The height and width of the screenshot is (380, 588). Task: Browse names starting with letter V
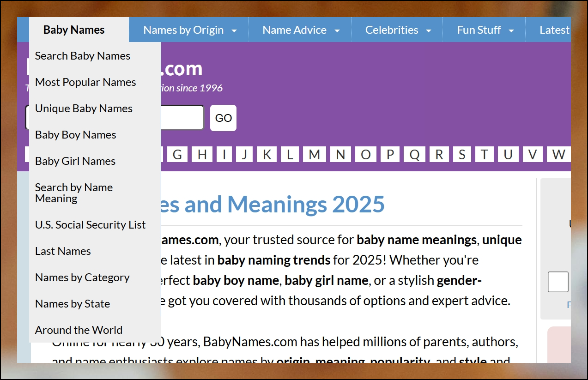[x=533, y=154]
